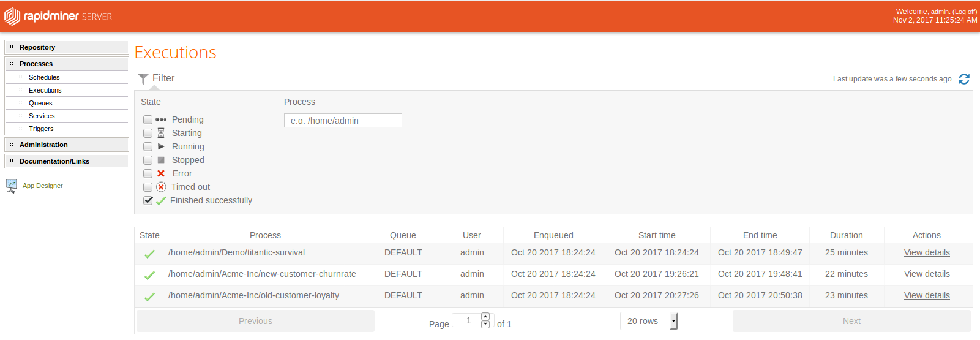Tick the Timed out checkbox
The width and height of the screenshot is (980, 340).
point(148,187)
